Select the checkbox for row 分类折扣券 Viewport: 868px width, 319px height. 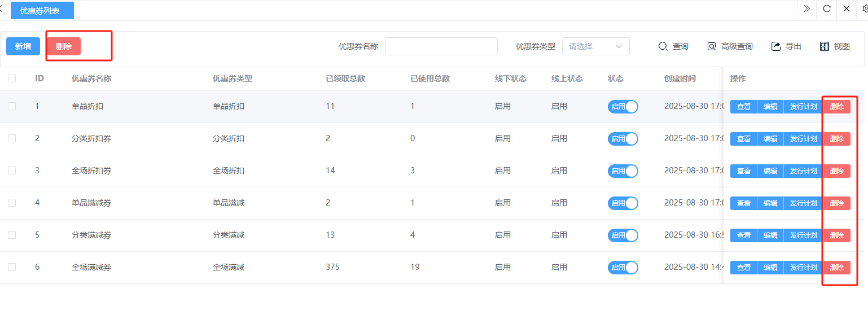tap(12, 138)
